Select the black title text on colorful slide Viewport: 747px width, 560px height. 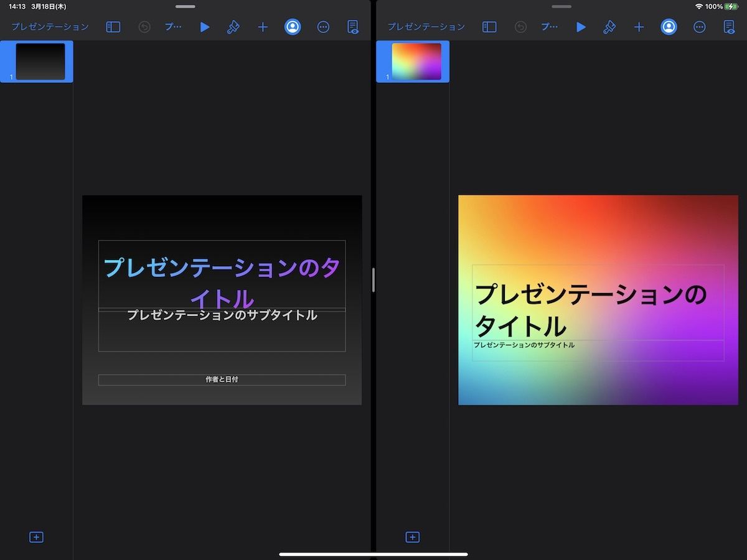(591, 309)
